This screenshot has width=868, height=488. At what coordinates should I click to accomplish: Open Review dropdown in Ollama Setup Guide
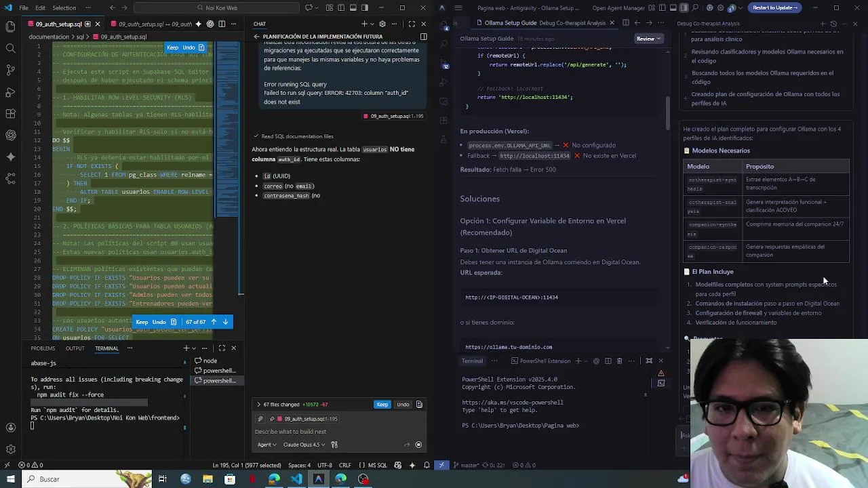pos(648,39)
